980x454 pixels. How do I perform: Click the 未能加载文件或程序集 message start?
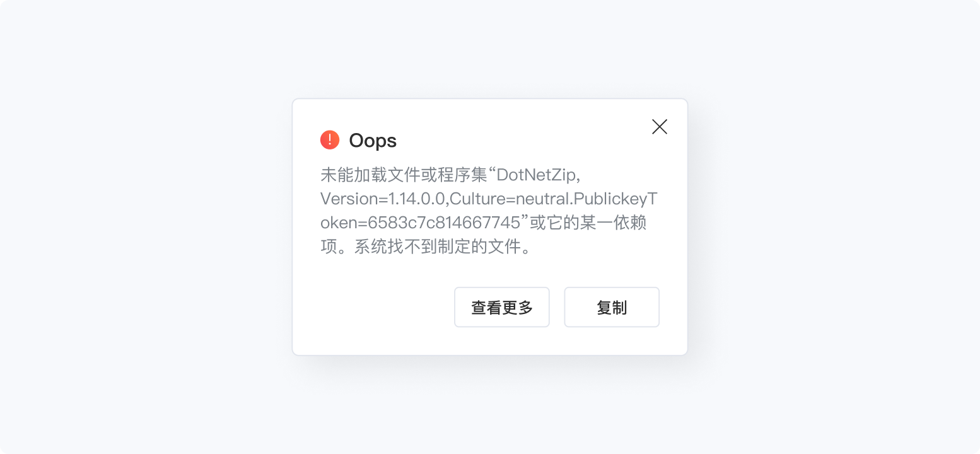[x=405, y=175]
